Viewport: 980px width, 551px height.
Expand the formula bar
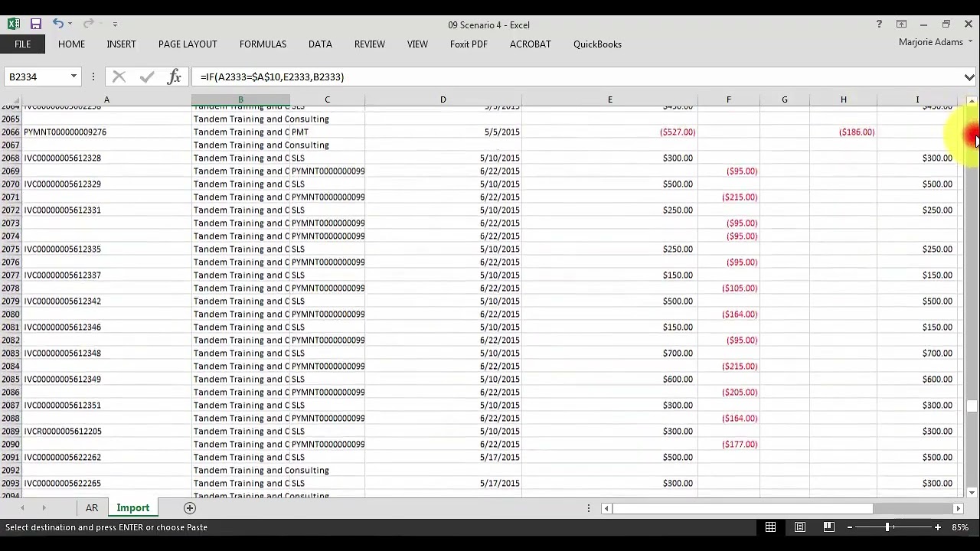click(969, 77)
